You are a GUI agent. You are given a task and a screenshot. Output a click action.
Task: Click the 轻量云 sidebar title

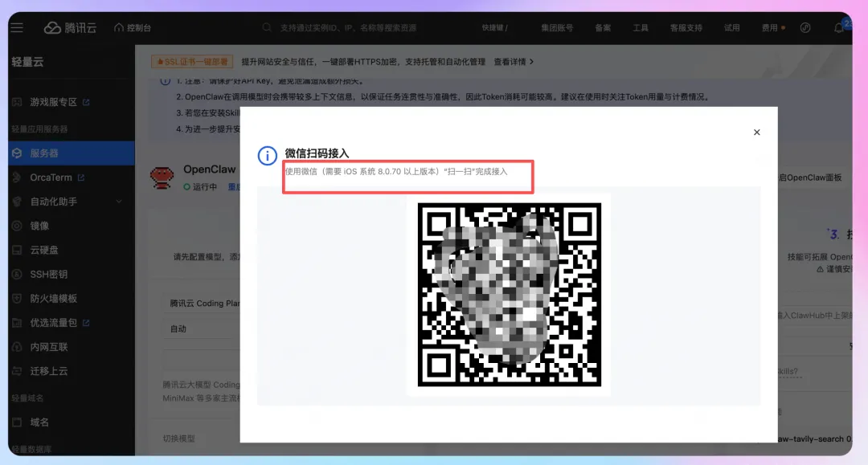(x=27, y=62)
